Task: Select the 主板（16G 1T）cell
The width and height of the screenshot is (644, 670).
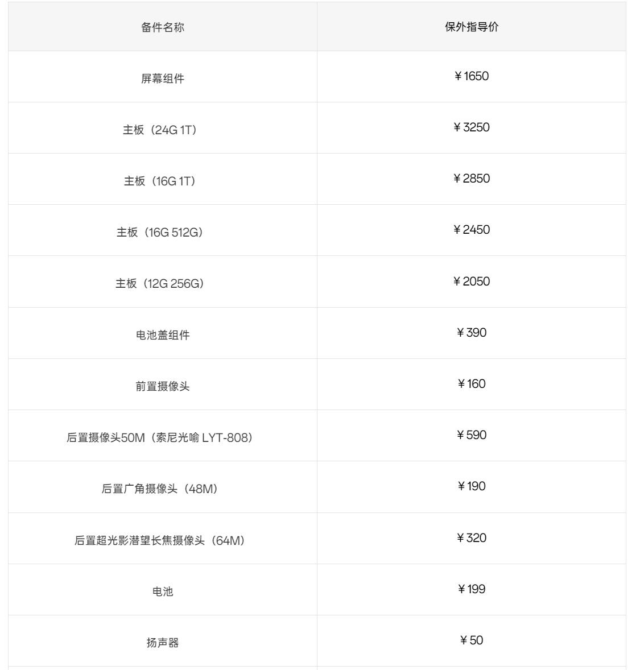Action: [159, 181]
